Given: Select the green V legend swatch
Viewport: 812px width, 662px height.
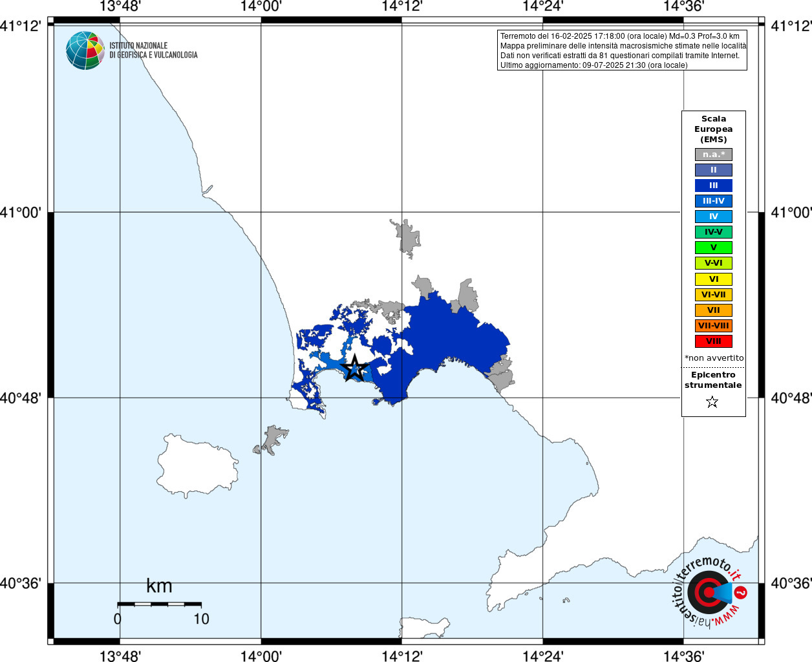Looking at the screenshot, I should click(x=714, y=248).
